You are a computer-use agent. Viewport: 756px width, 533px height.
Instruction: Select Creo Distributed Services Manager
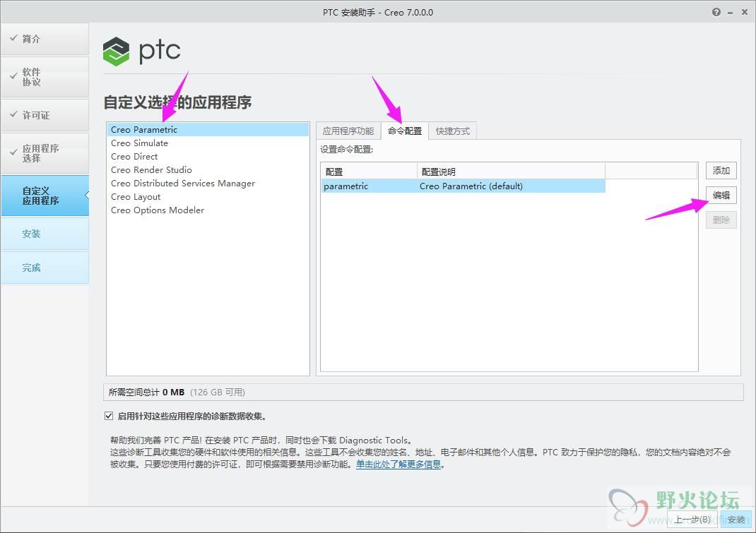coord(208,184)
